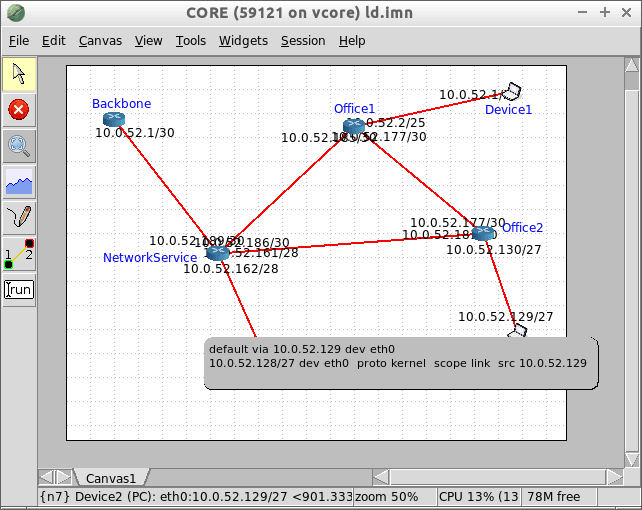642x510 pixels.
Task: Click the vertical scrollbar down arrow
Action: click(x=632, y=459)
